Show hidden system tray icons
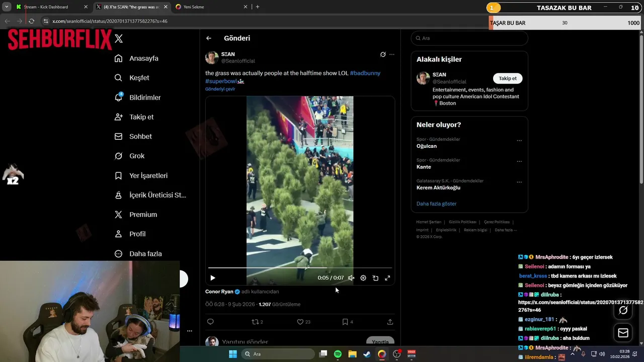The height and width of the screenshot is (362, 644). tap(573, 354)
